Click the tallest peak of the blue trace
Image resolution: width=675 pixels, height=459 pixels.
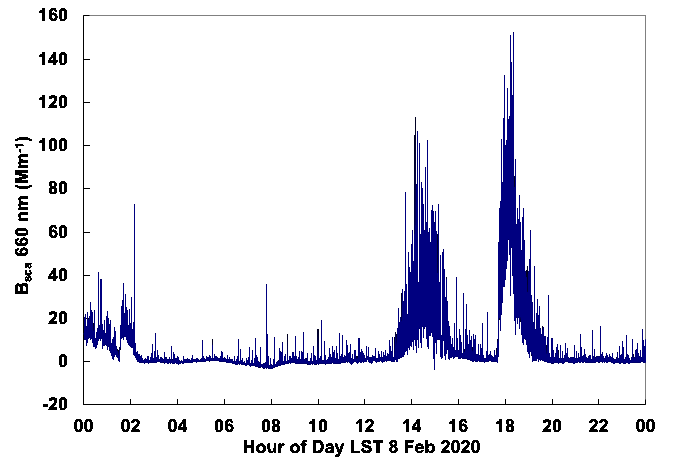click(511, 36)
